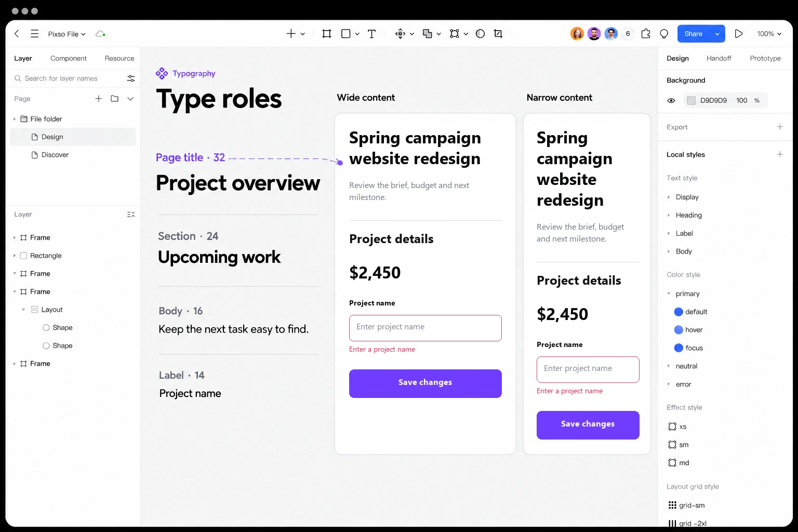The image size is (798, 532).
Task: Click the background color swatch D9D9D9
Action: point(691,101)
